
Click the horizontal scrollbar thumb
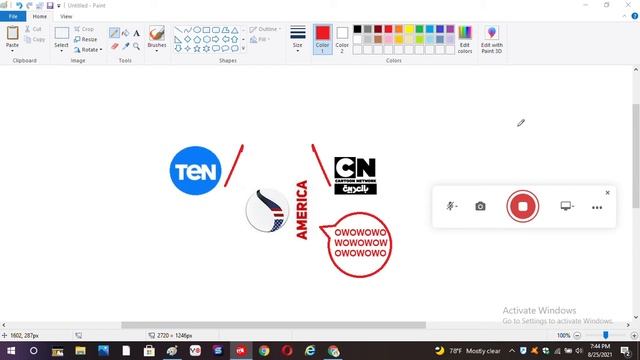(273, 325)
